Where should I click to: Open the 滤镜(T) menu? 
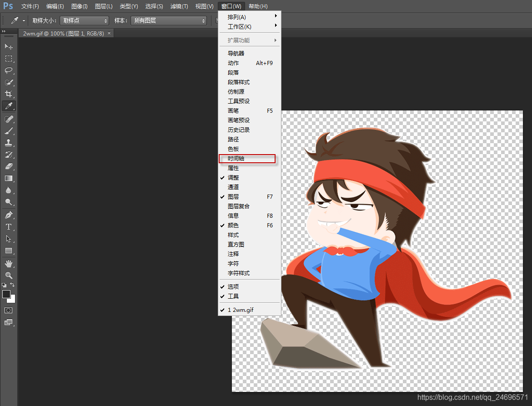point(179,6)
